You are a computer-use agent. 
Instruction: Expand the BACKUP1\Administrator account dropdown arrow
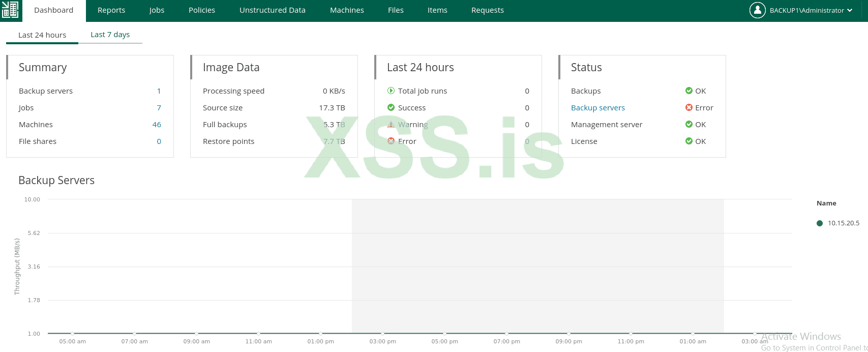[850, 10]
